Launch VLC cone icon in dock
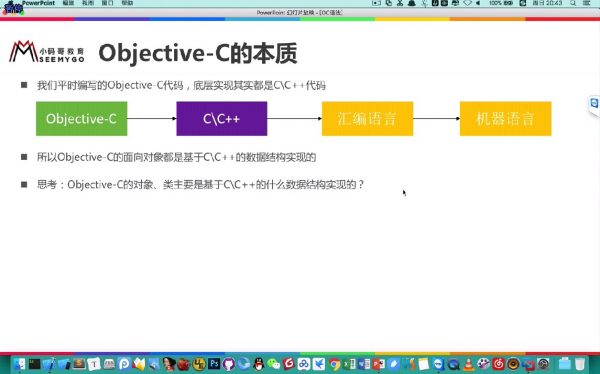The height and width of the screenshot is (374, 600). (x=468, y=364)
